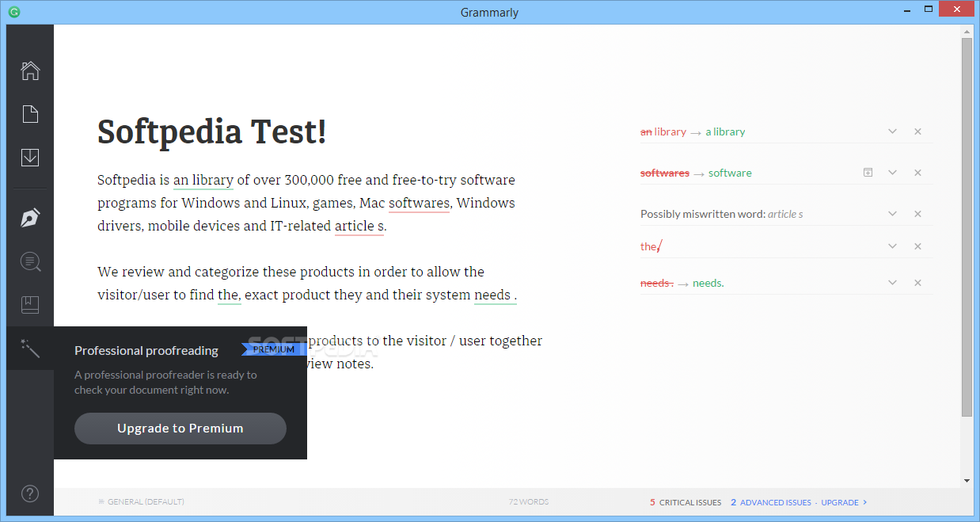The image size is (980, 522).
Task: Click the magic wand proofreading icon
Action: tap(30, 348)
